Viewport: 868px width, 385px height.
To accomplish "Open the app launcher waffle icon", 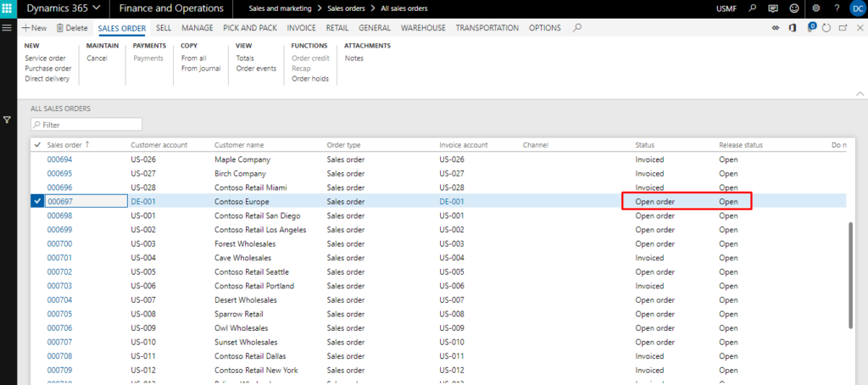I will 8,8.
